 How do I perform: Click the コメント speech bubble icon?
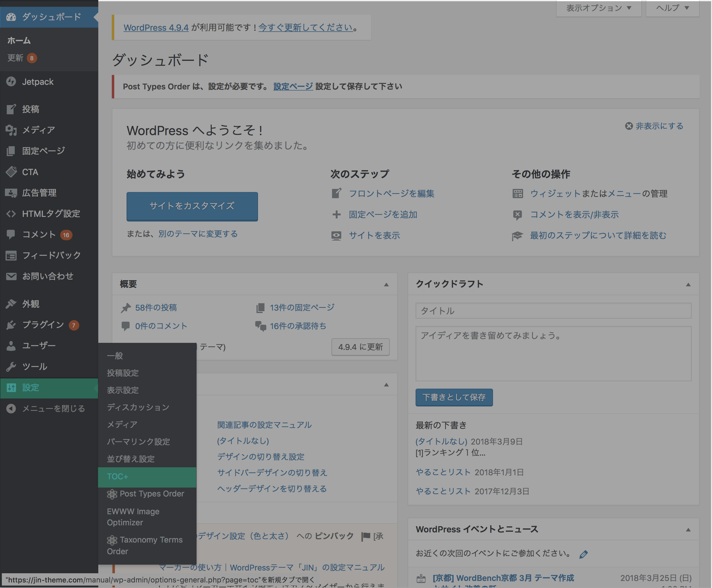click(11, 234)
